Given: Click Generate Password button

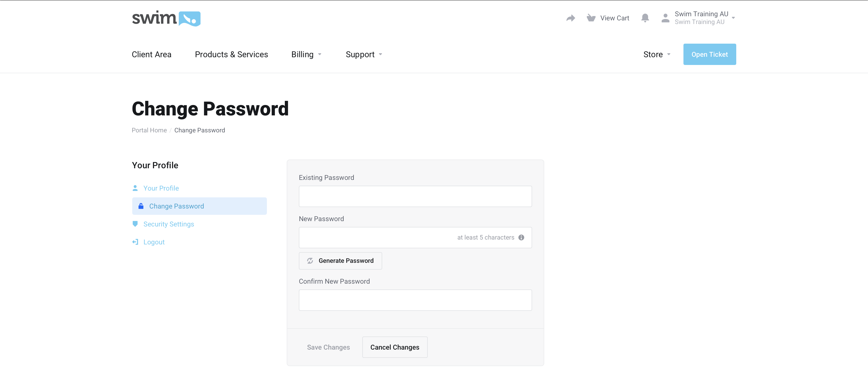Looking at the screenshot, I should [340, 260].
